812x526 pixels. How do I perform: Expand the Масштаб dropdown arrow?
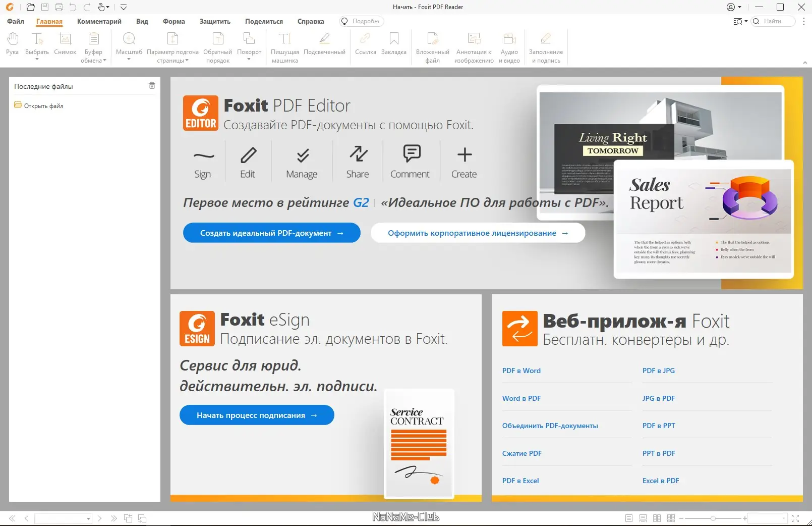pyautogui.click(x=129, y=60)
